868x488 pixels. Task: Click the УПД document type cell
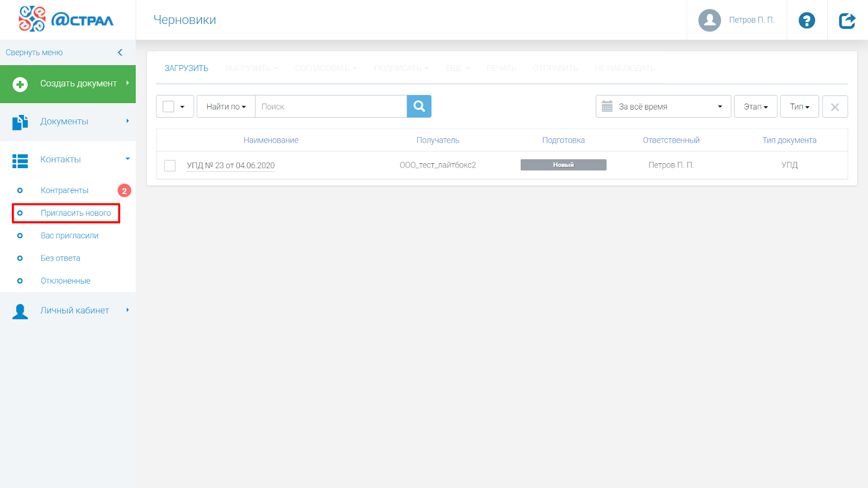pyautogui.click(x=789, y=165)
